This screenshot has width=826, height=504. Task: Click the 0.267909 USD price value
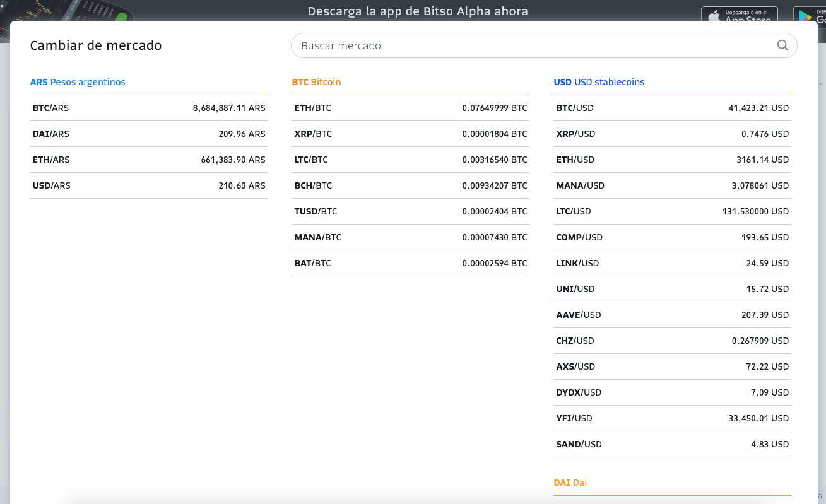[760, 341]
